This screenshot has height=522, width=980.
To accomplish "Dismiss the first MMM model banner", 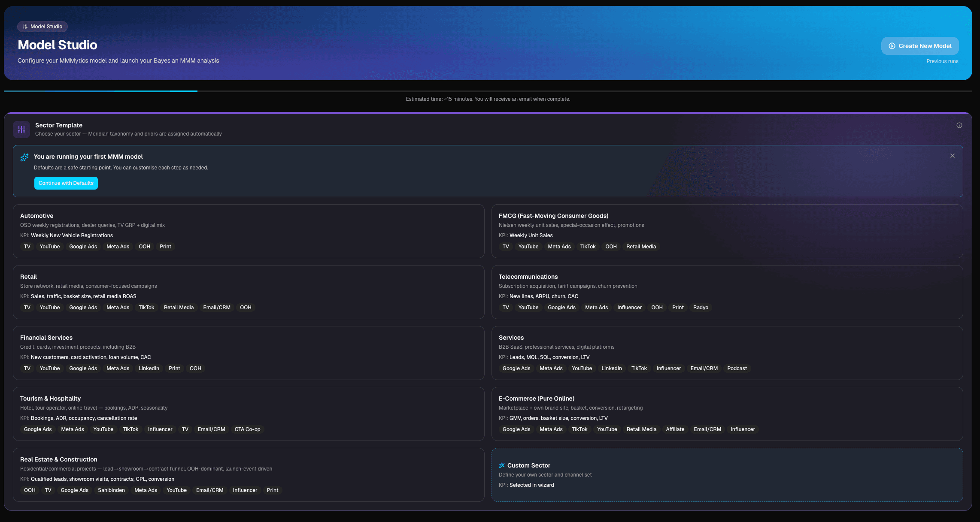I will point(952,156).
